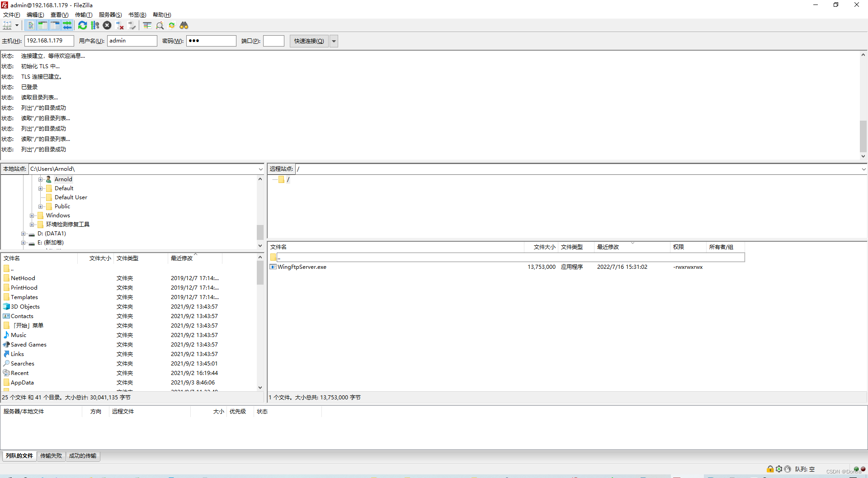Click the 快速连接 button
Viewport: 868px width, 478px height.
tap(309, 41)
